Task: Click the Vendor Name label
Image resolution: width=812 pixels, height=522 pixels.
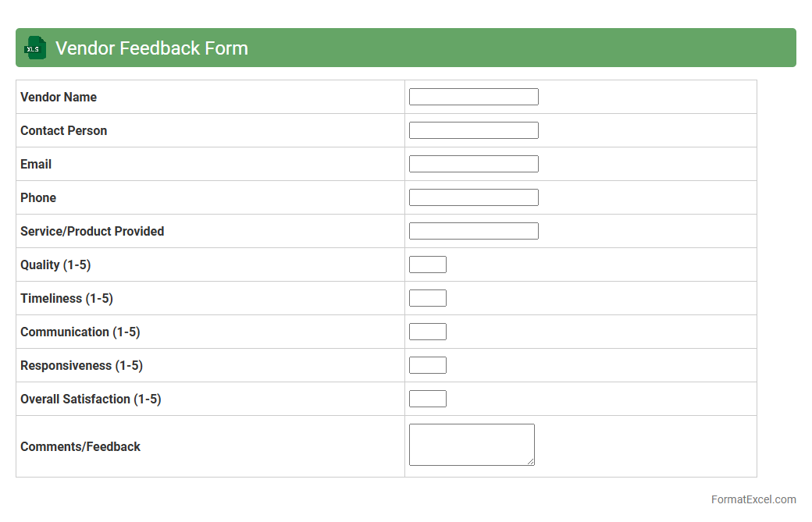Action: click(59, 97)
